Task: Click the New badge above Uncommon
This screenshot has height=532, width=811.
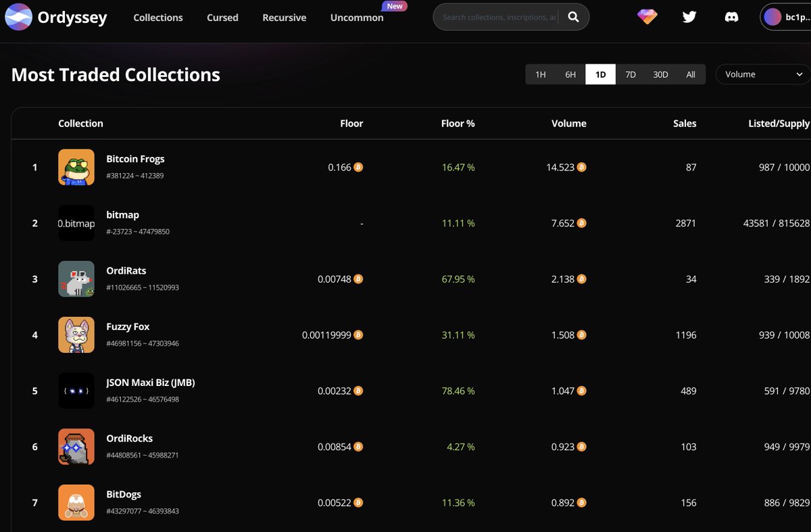Action: 395,6
